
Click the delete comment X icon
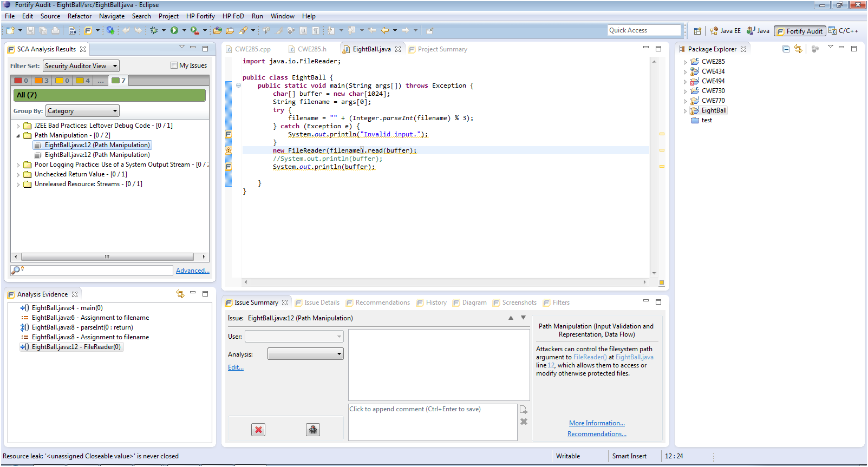coord(524,422)
